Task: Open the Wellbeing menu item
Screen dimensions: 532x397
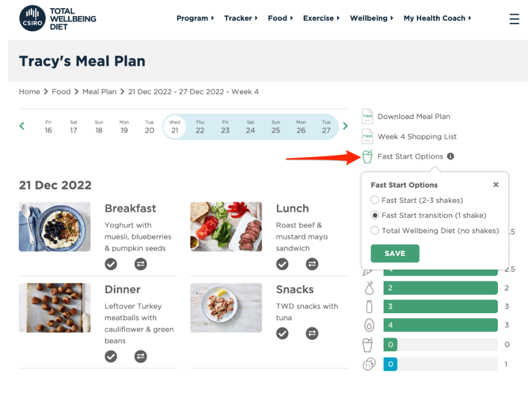Action: [x=371, y=18]
